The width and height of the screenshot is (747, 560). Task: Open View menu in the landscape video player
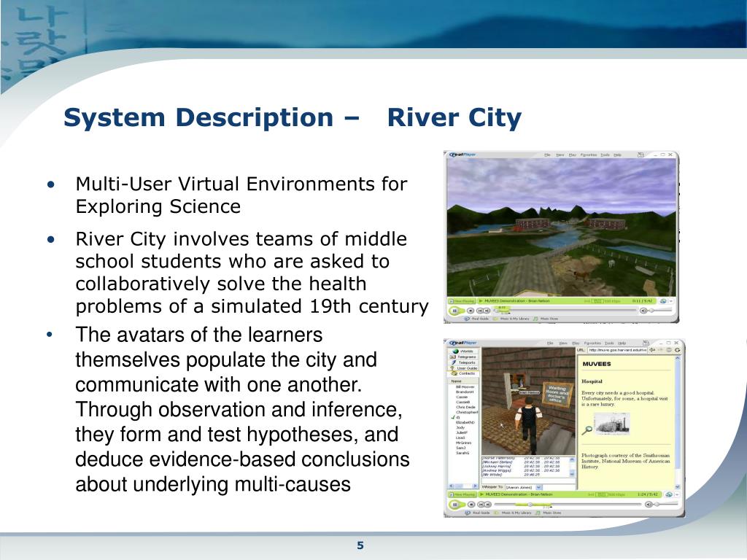[x=560, y=155]
